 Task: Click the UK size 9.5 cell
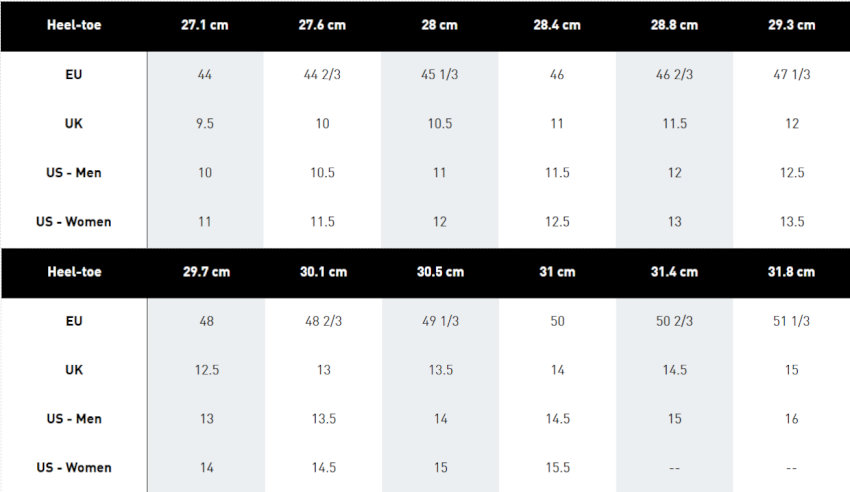[205, 124]
